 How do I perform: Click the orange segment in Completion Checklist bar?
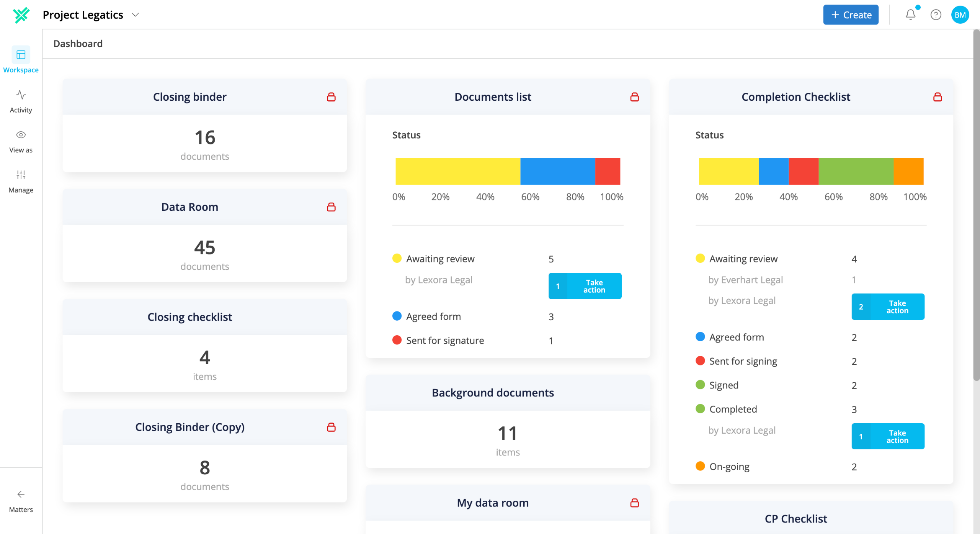pyautogui.click(x=908, y=171)
